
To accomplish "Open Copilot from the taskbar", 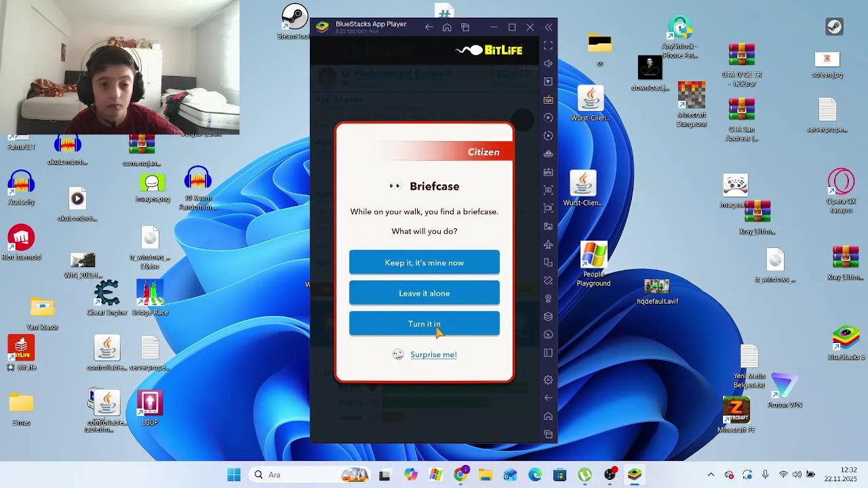I will [410, 474].
